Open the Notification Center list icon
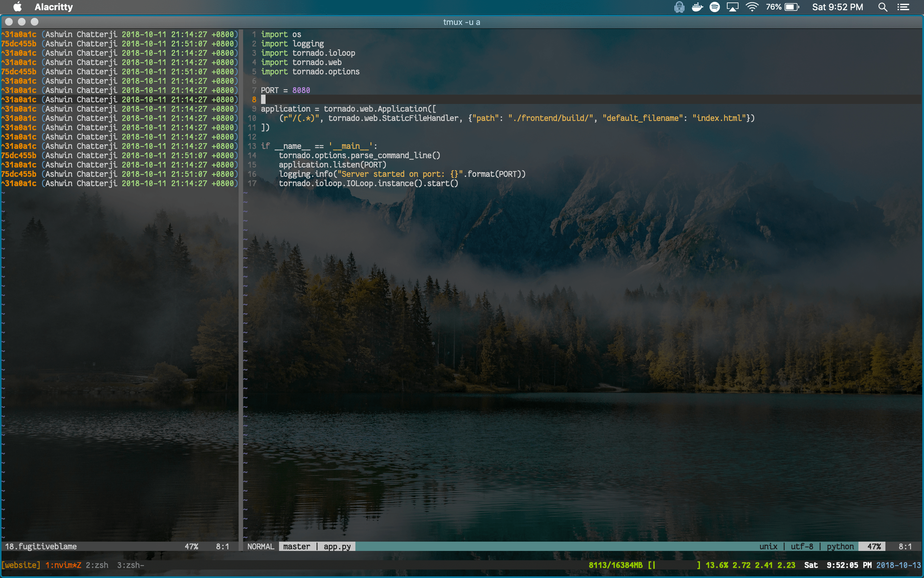Image resolution: width=924 pixels, height=578 pixels. click(x=903, y=7)
